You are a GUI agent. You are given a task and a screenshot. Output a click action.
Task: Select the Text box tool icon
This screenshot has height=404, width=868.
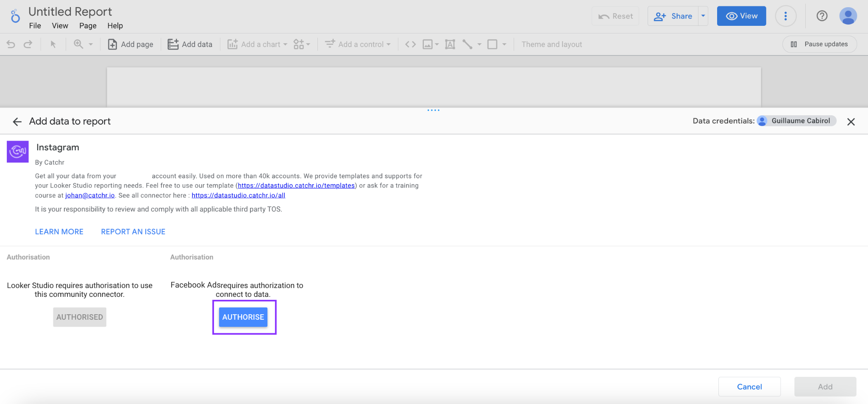pos(449,44)
